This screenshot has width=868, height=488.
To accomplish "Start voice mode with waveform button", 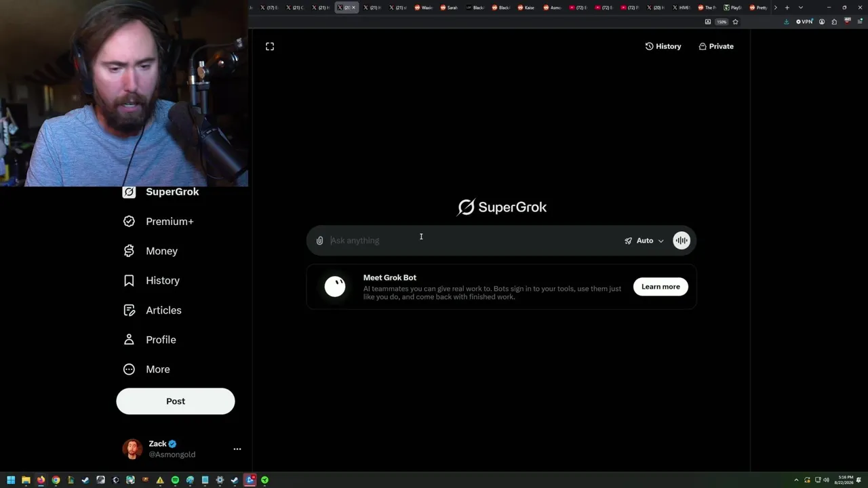I will (x=682, y=241).
